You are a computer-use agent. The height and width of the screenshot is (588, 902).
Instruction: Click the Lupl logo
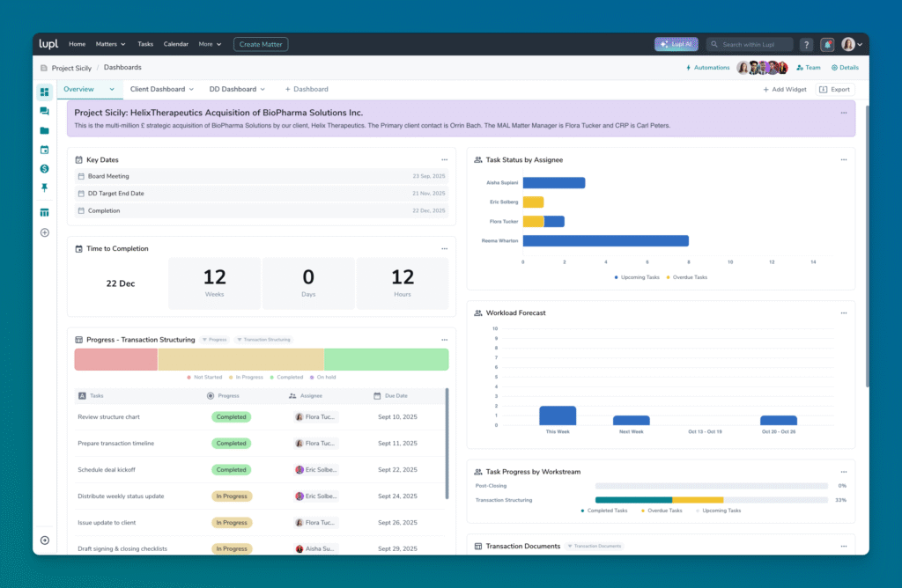point(49,44)
